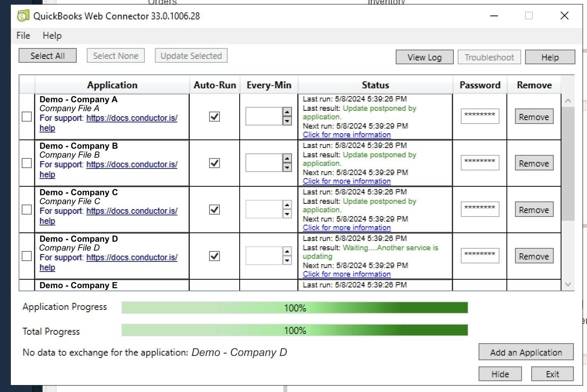Click the Exit button
The width and height of the screenshot is (587, 392).
coord(552,374)
